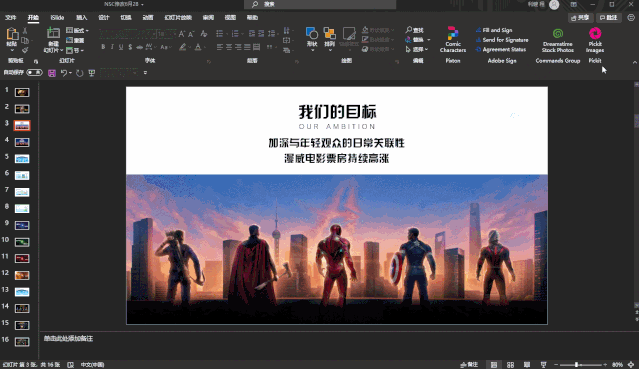Click Fit slide to window icon
The image size is (639, 369).
631,365
